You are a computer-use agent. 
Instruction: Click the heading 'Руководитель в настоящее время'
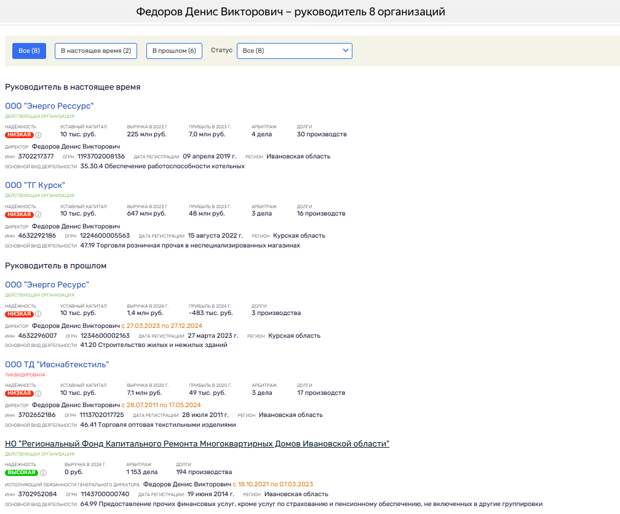pyautogui.click(x=73, y=87)
